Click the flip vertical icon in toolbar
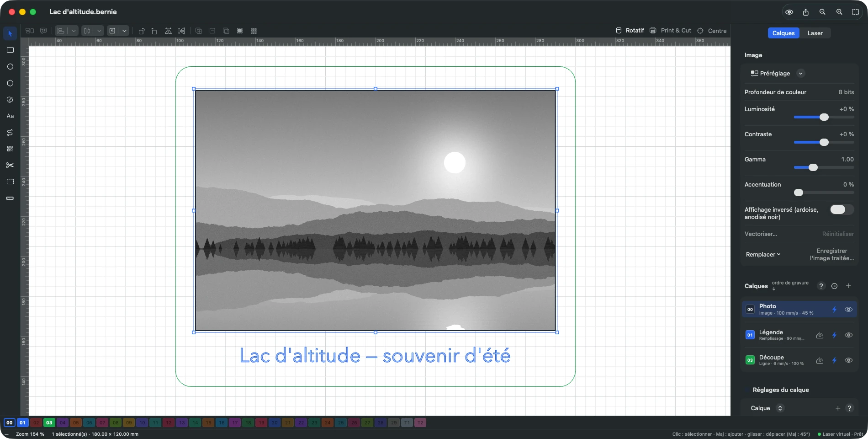Screen dimensions: 868x439 click(182, 31)
